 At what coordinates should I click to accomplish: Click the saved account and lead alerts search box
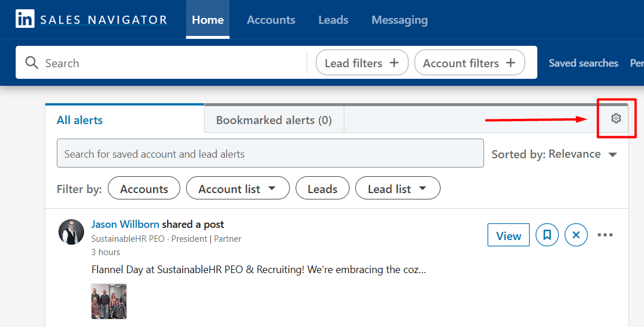(x=270, y=153)
